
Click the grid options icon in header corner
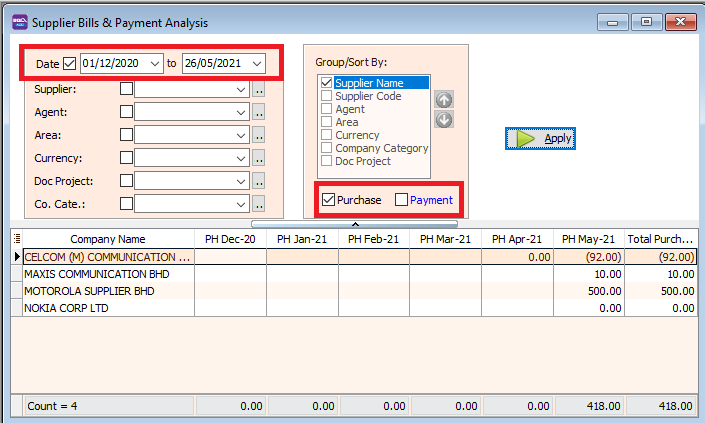[16, 239]
